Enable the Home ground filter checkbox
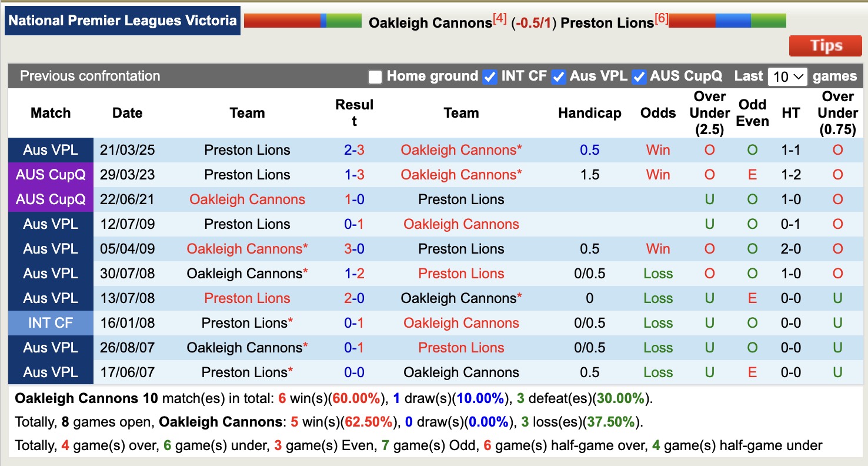This screenshot has width=868, height=466. [375, 76]
